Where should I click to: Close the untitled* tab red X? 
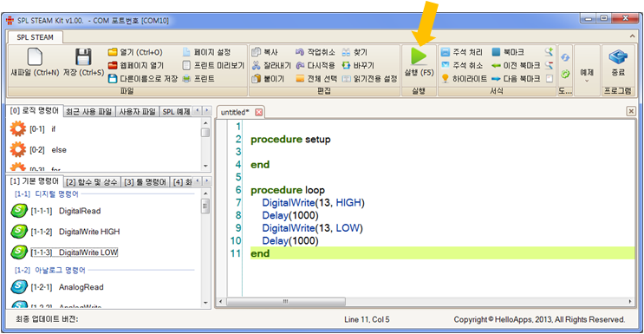pos(258,112)
